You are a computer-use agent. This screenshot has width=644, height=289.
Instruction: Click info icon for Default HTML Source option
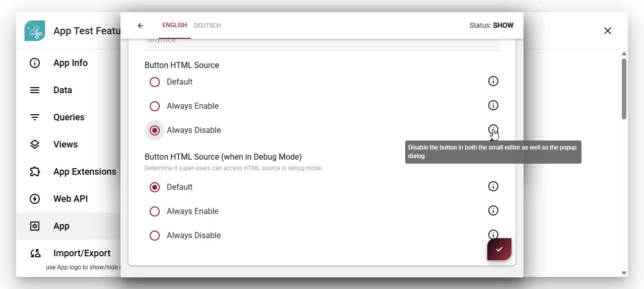493,81
